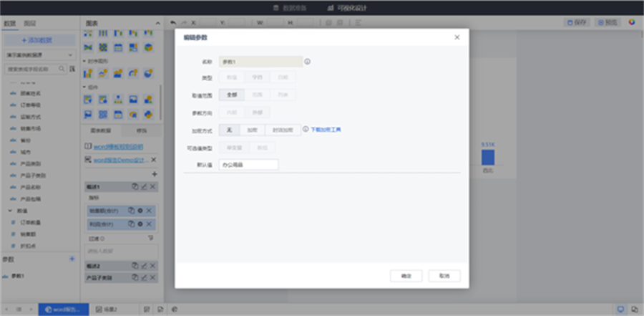The width and height of the screenshot is (644, 316).
Task: Select 列表 for 取值范围
Action: [283, 95]
